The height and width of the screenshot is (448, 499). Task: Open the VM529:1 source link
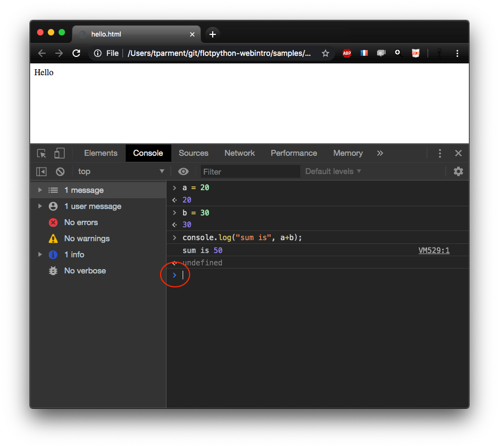point(434,250)
